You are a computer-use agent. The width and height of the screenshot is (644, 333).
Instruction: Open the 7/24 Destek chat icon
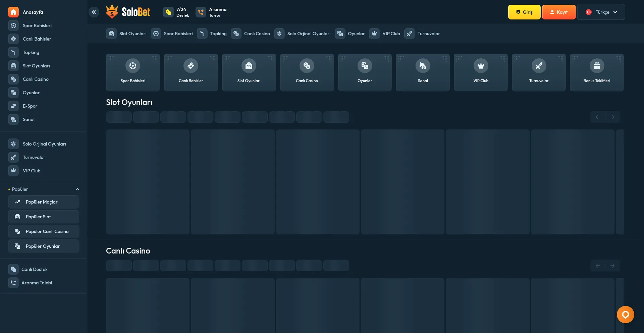click(x=168, y=12)
